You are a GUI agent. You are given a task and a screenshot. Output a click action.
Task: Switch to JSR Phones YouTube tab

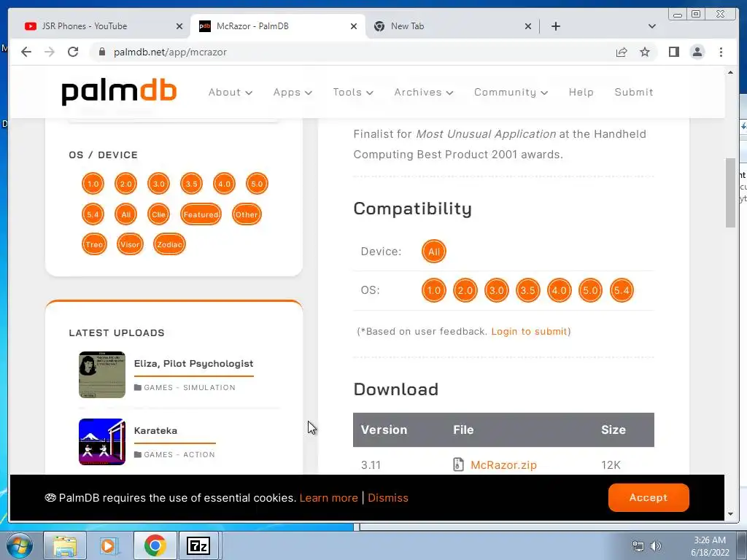[x=104, y=26]
